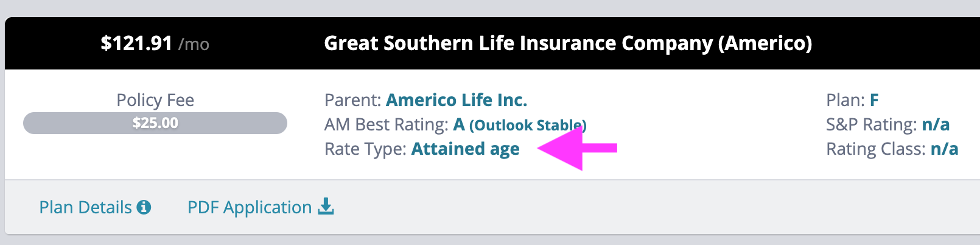Click the Outlook Stable rating text
The image size is (980, 245).
click(528, 125)
